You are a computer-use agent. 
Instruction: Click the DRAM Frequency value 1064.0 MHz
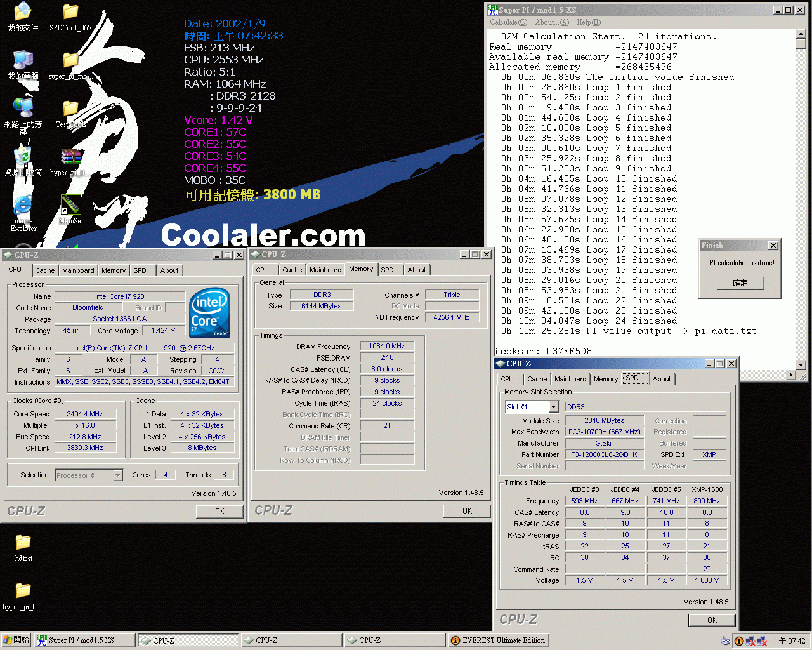pyautogui.click(x=387, y=346)
